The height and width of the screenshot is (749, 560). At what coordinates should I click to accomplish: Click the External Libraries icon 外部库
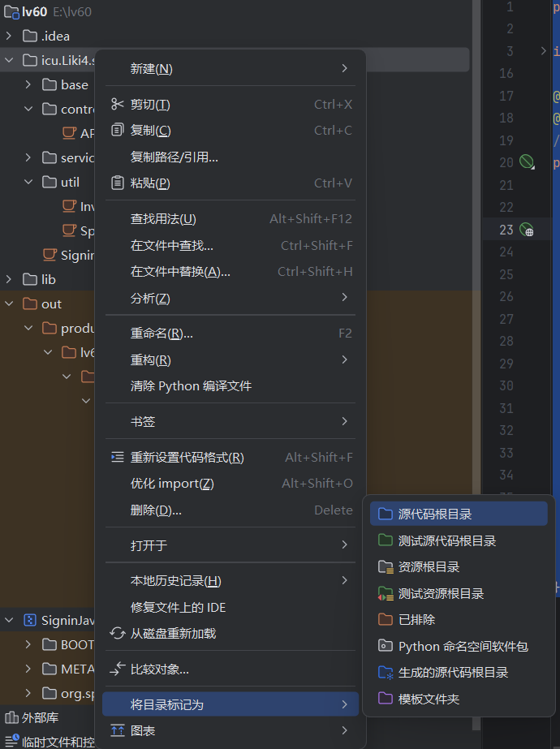(11, 717)
